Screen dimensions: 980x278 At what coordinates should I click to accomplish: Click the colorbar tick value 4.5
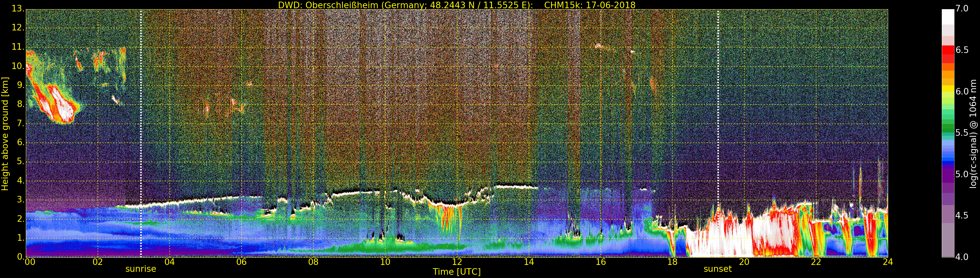coord(961,216)
